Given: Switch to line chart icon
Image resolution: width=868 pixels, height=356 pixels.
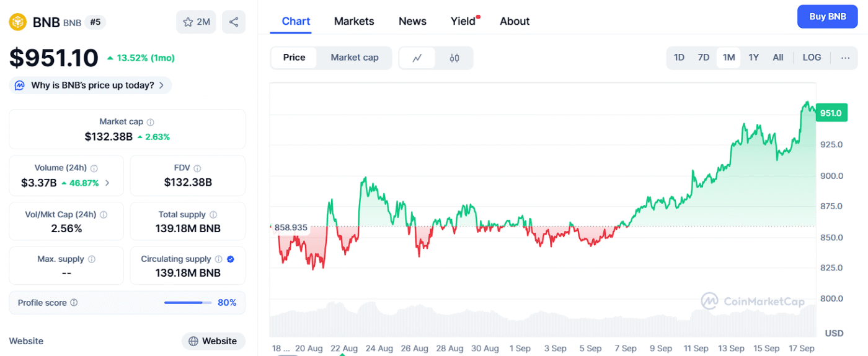Looking at the screenshot, I should (x=417, y=58).
